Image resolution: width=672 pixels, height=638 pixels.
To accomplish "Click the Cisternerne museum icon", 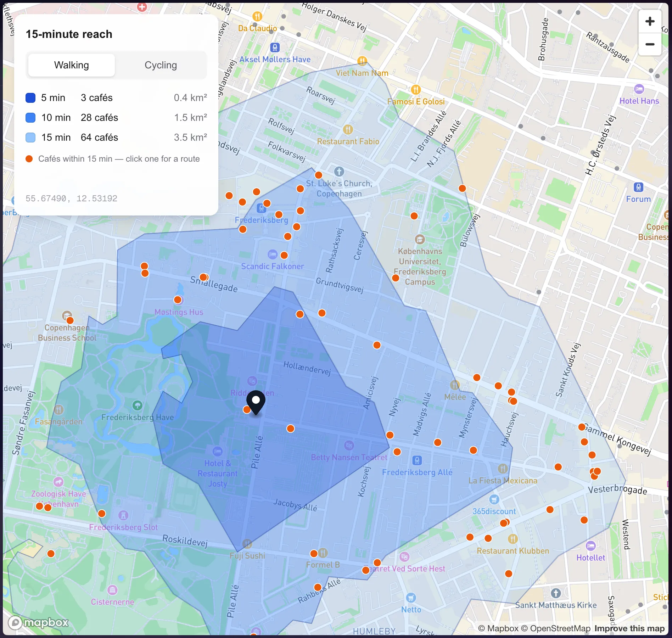I will [x=112, y=590].
